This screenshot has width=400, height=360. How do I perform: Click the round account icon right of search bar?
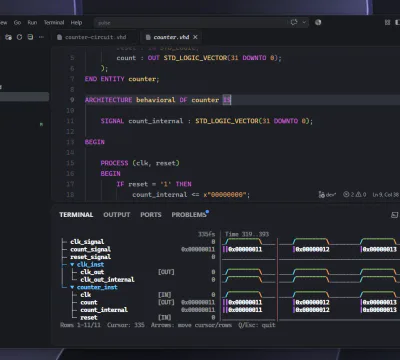tap(318, 22)
